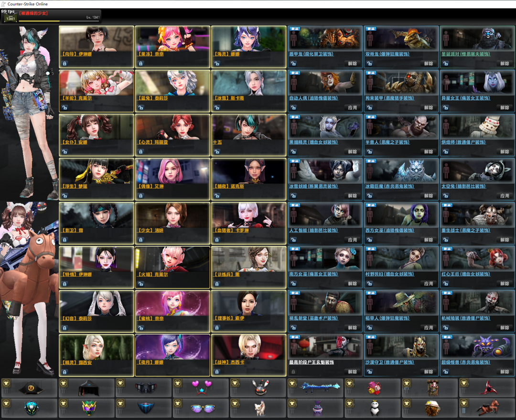Select the cyan robot helmet costume item

(x=31, y=408)
